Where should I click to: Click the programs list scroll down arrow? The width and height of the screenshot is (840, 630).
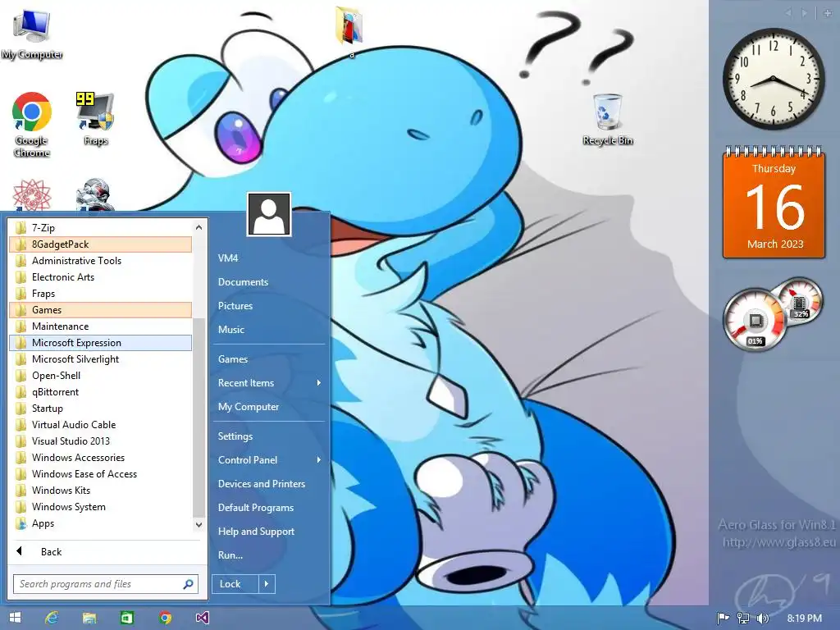coord(199,524)
